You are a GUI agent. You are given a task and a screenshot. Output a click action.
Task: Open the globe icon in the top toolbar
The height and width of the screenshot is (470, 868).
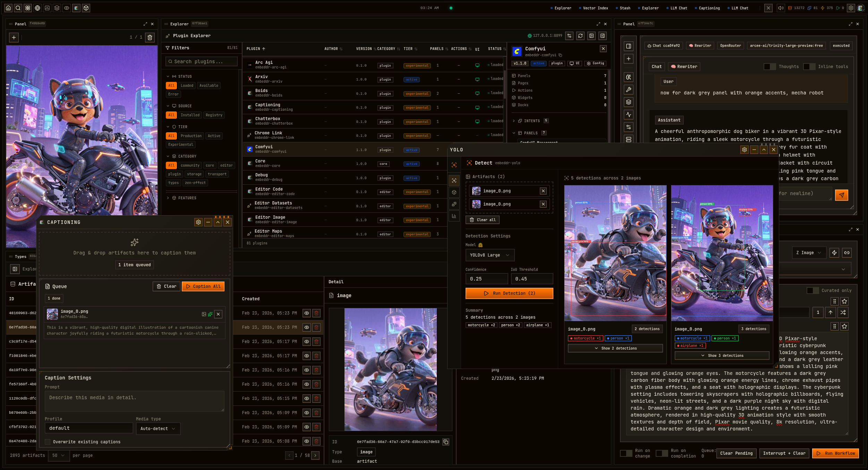pyautogui.click(x=37, y=8)
